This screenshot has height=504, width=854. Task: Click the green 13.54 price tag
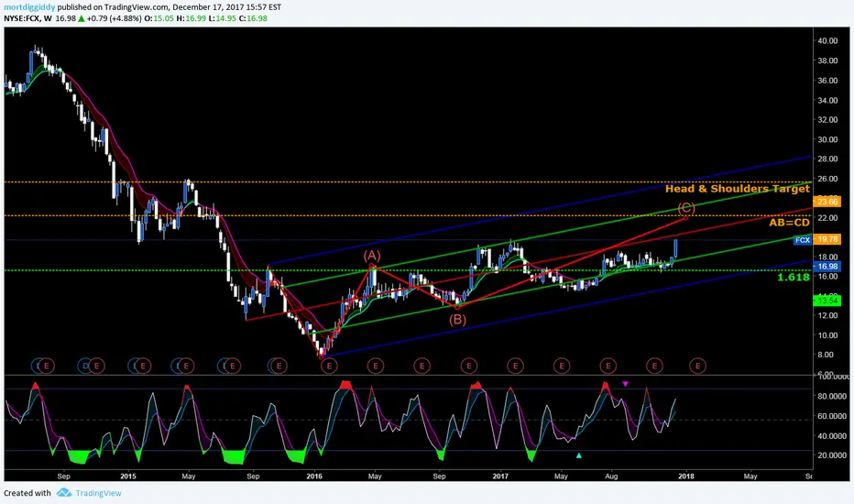click(x=827, y=301)
